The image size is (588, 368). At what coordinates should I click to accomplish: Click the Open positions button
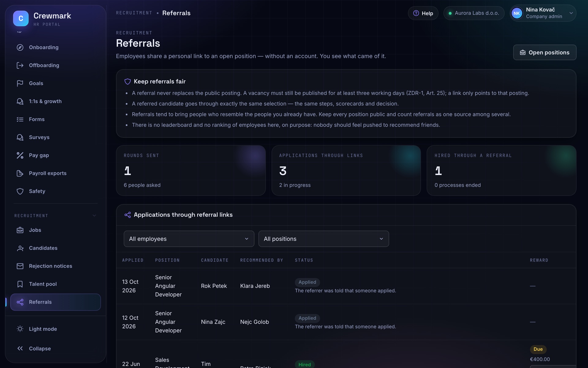click(545, 52)
